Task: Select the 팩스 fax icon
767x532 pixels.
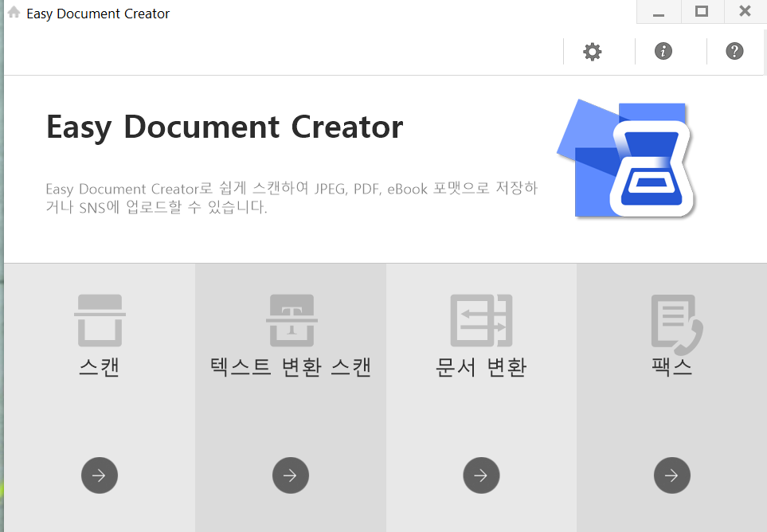Action: [677, 323]
